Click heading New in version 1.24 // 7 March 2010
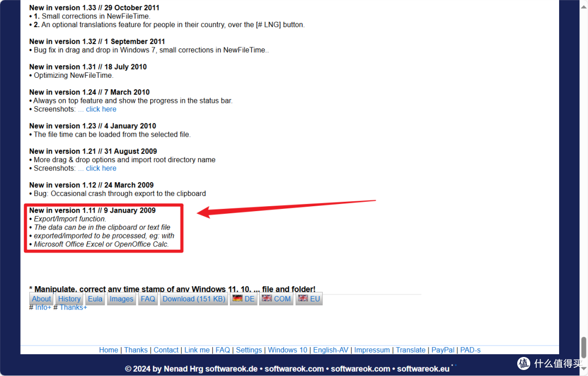This screenshot has height=376, width=588. (x=89, y=92)
